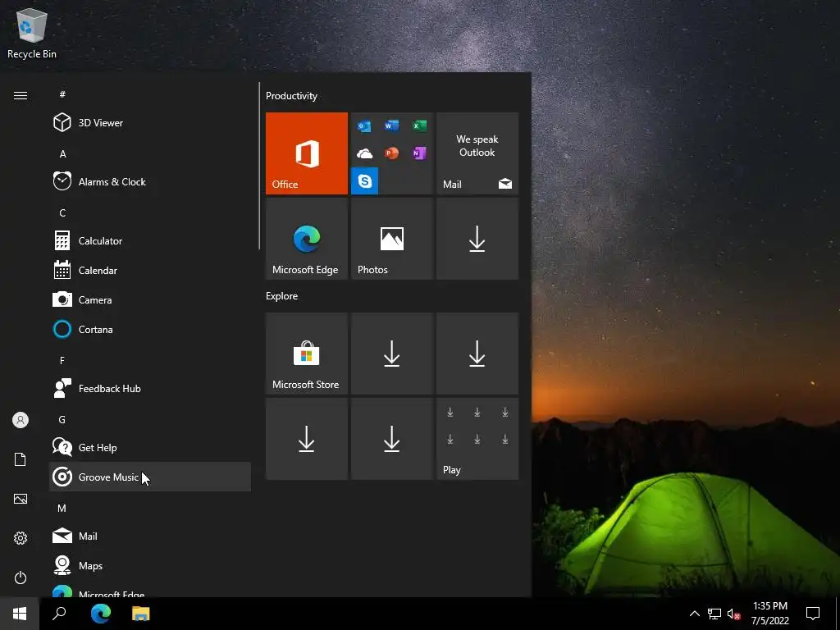Open the Microsoft Store tile

(x=307, y=354)
